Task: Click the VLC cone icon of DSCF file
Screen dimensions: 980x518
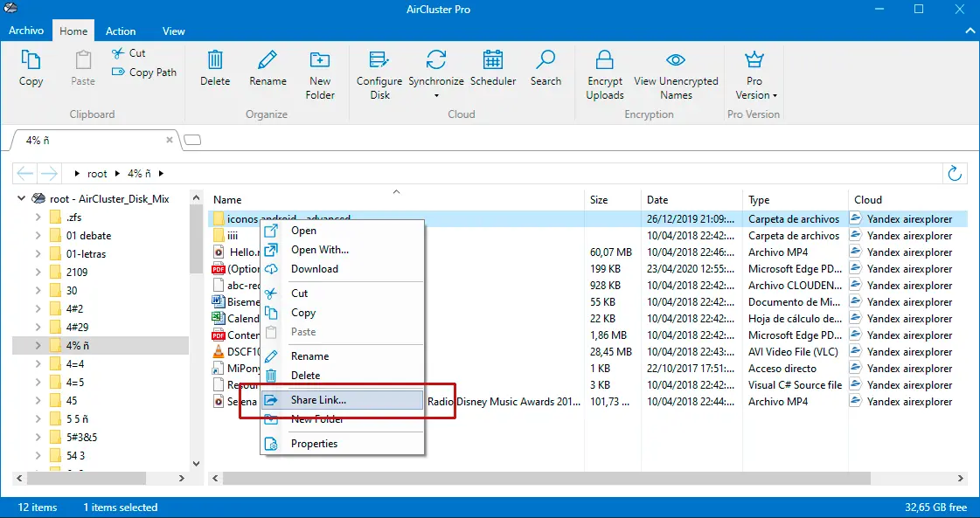Action: coord(219,352)
